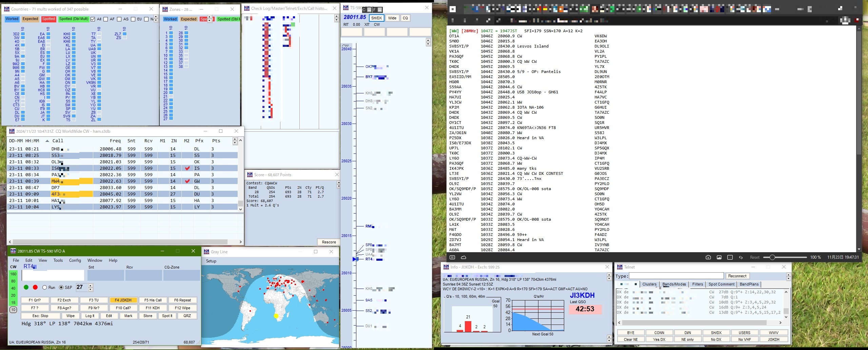Open the Tools menu in Entry window
This screenshot has width=868, height=350.
tap(58, 260)
